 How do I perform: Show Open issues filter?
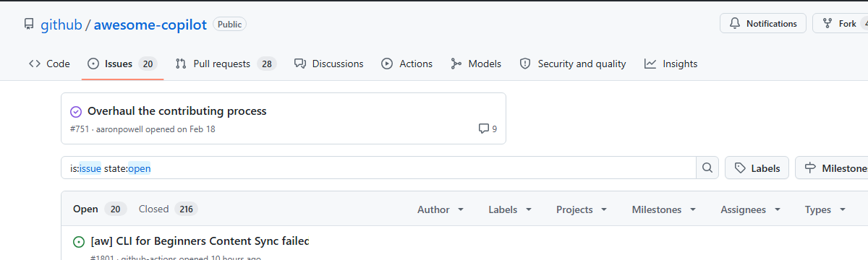click(100, 209)
